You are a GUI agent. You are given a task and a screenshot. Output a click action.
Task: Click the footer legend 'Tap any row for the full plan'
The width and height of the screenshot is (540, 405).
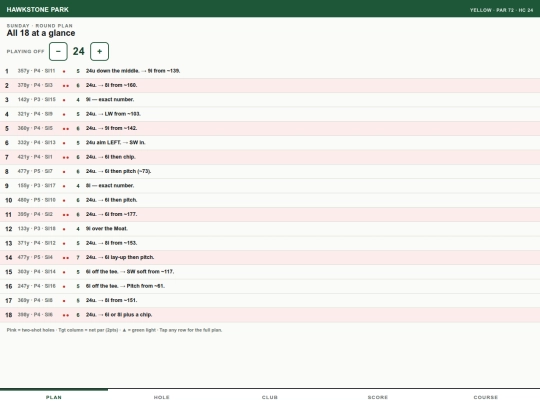pyautogui.click(x=190, y=330)
